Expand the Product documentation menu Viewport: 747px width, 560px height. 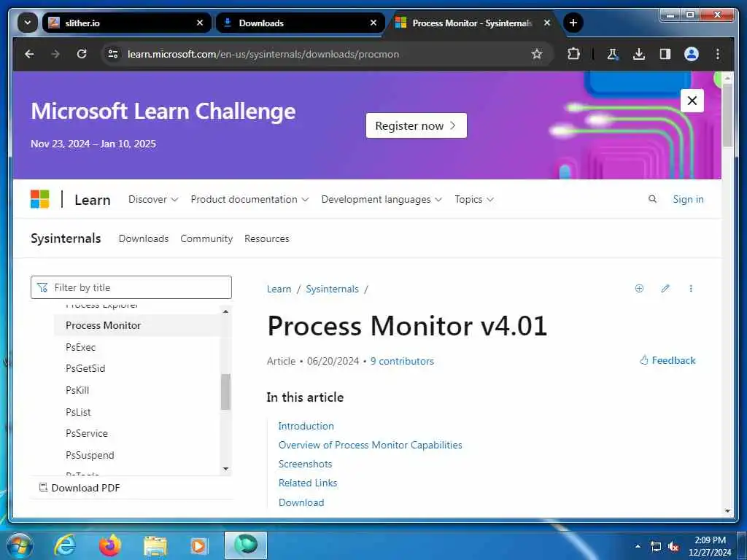(x=249, y=200)
